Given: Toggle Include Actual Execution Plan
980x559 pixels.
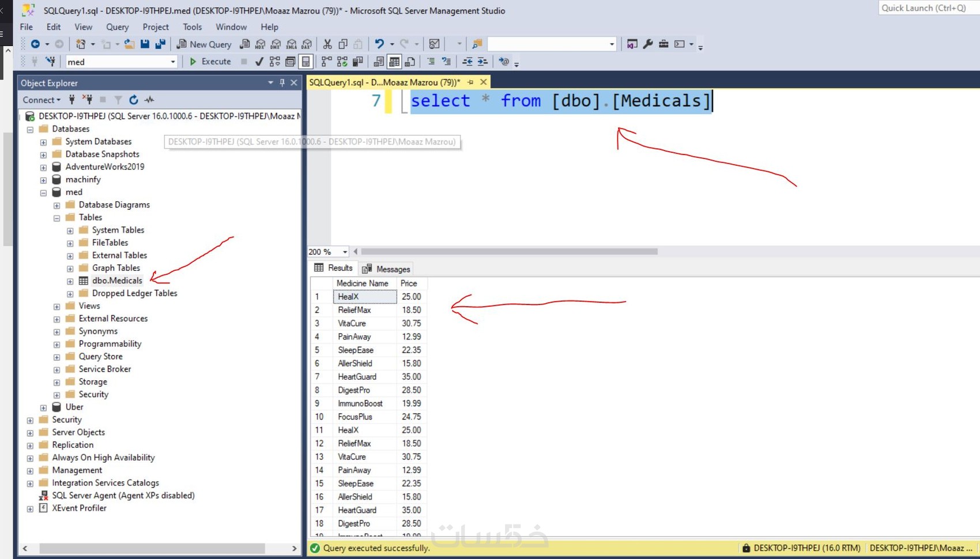Looking at the screenshot, I should coord(327,62).
